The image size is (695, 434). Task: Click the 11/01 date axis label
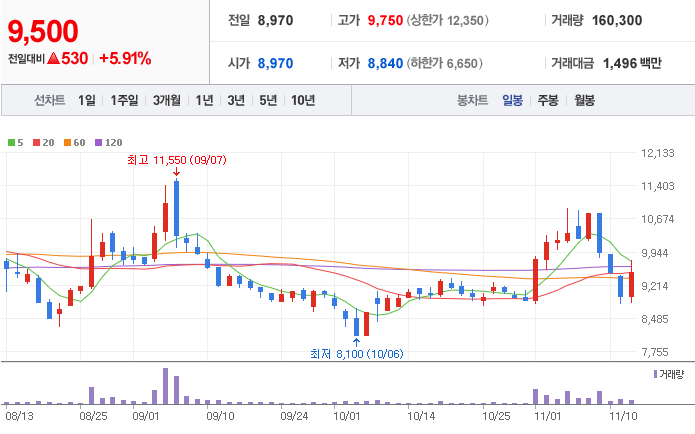(548, 416)
